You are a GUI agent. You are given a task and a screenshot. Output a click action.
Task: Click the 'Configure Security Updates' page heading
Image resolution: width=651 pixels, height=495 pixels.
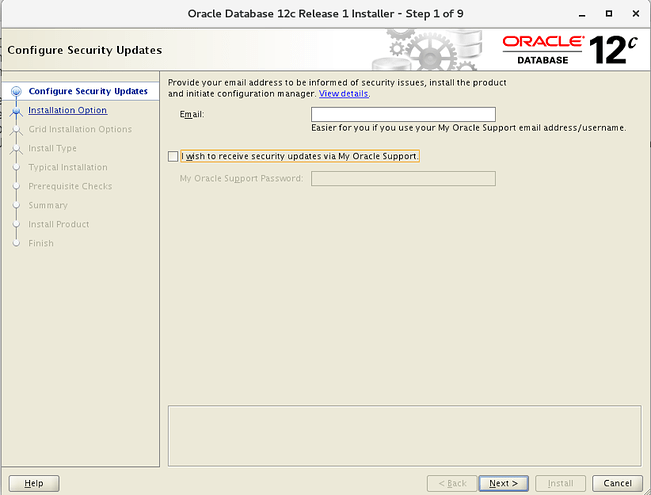point(85,50)
